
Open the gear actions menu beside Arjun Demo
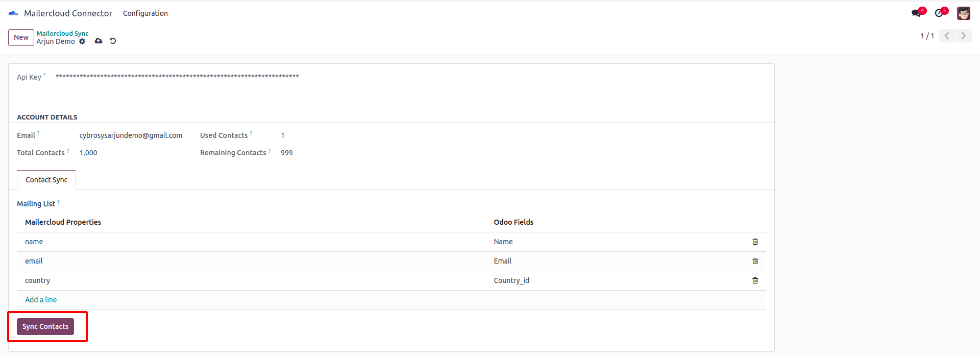tap(82, 41)
